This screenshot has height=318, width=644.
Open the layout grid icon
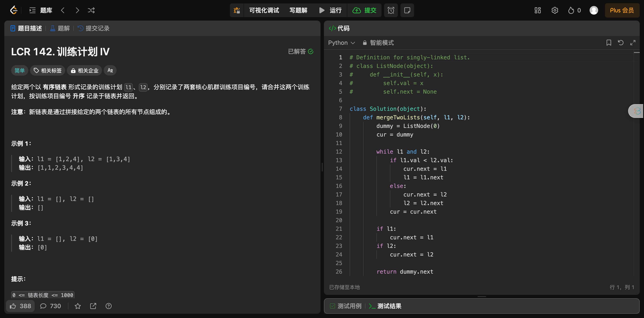538,10
